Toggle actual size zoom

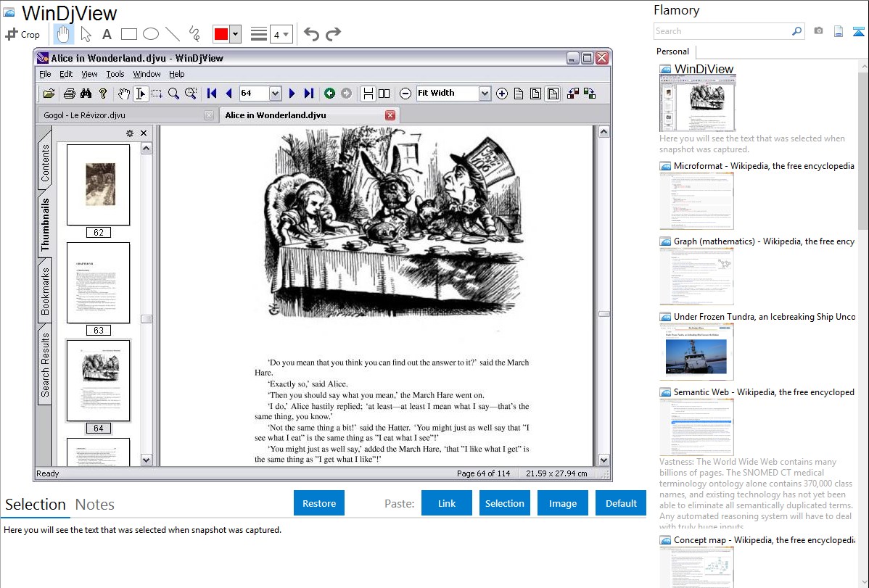519,93
